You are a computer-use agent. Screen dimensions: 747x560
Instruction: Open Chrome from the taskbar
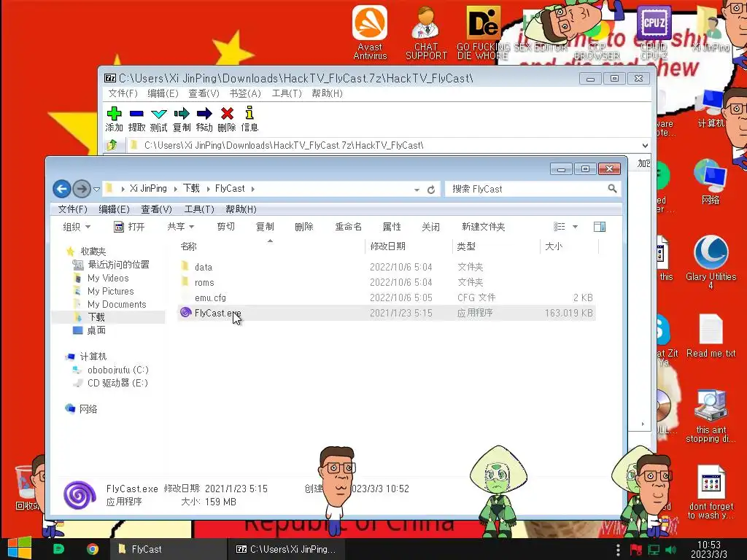click(x=93, y=549)
